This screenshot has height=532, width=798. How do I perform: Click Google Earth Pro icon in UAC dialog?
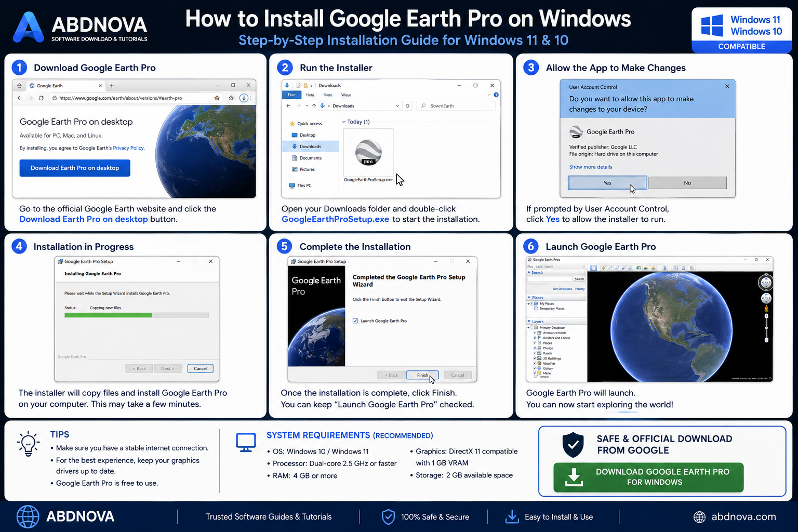[x=576, y=132]
